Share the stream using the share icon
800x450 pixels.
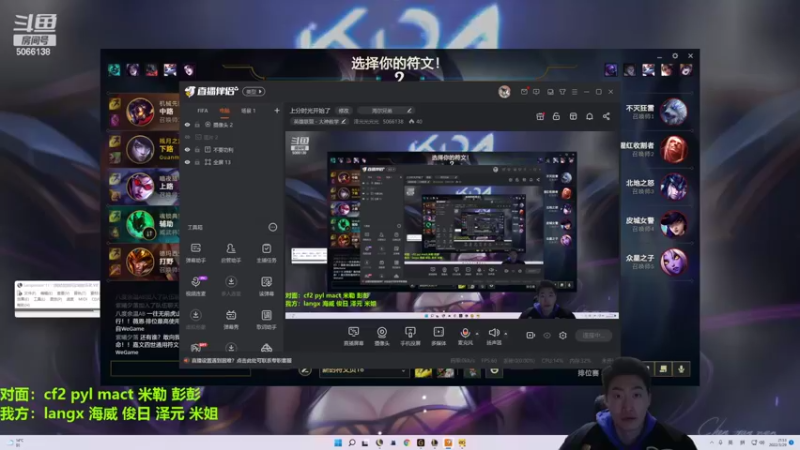pos(606,116)
